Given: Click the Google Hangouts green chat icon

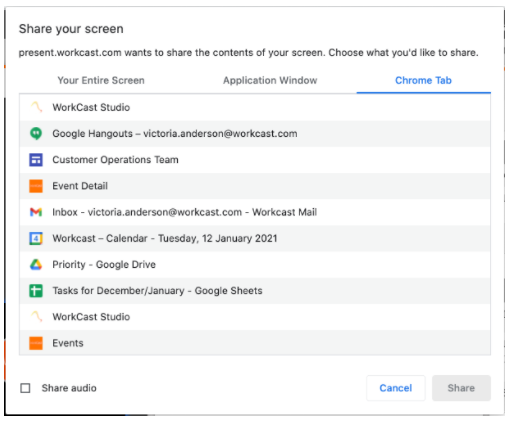Looking at the screenshot, I should pos(36,134).
